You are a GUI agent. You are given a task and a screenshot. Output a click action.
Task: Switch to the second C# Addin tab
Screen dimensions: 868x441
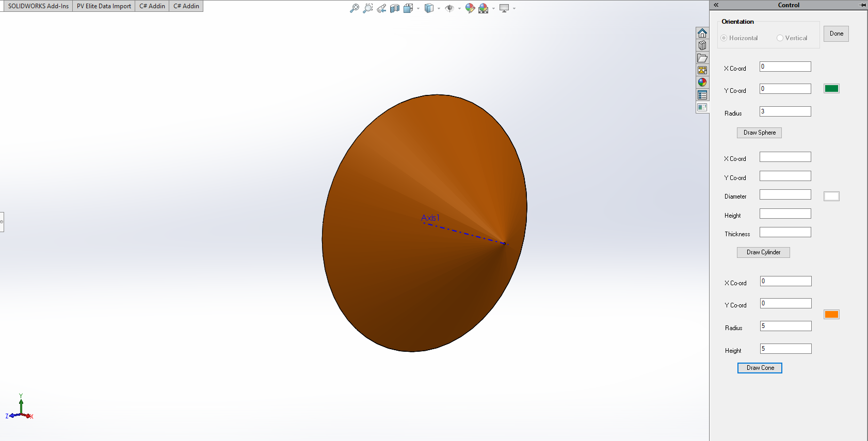pyautogui.click(x=186, y=6)
